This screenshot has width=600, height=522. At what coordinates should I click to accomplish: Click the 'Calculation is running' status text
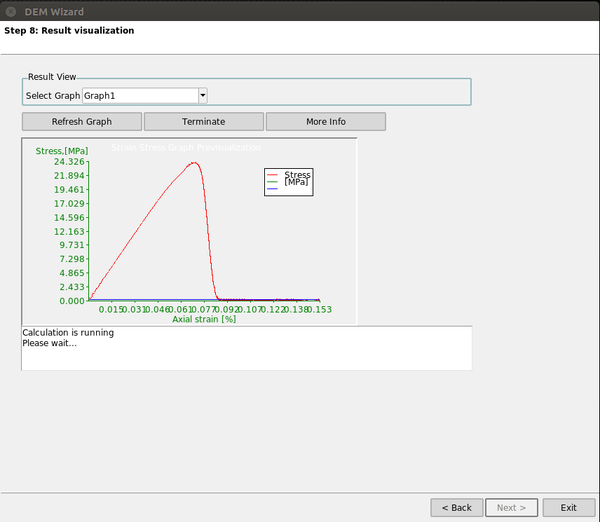tap(68, 333)
